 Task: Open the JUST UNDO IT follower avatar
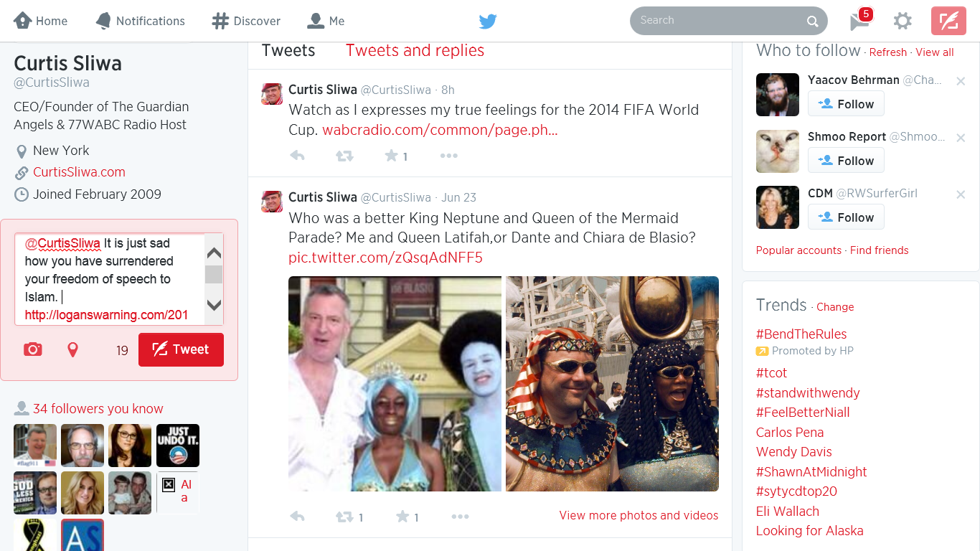(x=178, y=446)
